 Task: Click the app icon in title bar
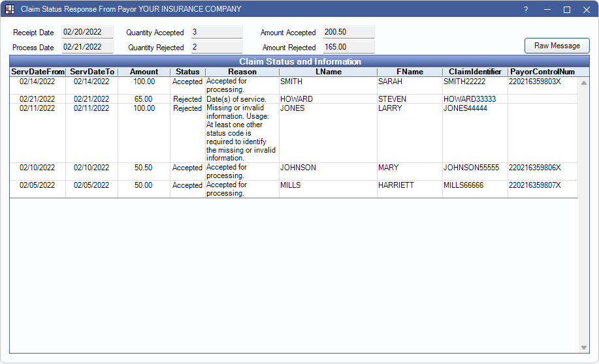click(10, 9)
